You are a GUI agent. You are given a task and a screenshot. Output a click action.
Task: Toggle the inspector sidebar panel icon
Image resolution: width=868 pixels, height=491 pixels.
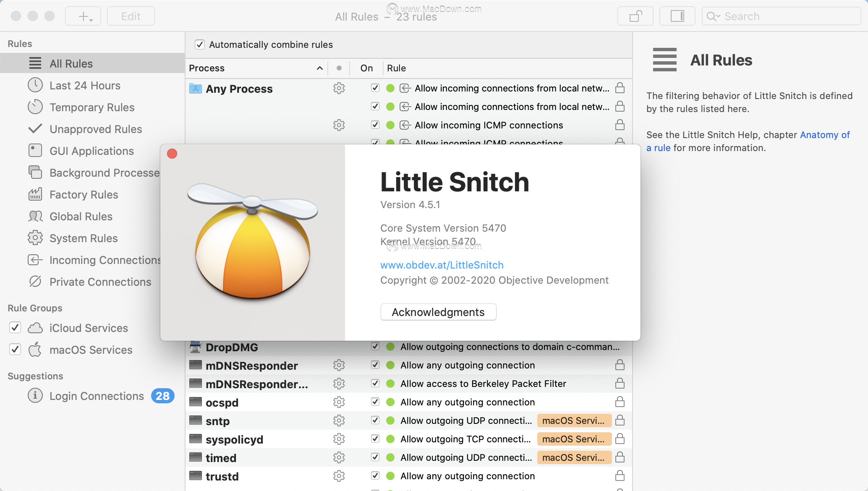pos(677,16)
